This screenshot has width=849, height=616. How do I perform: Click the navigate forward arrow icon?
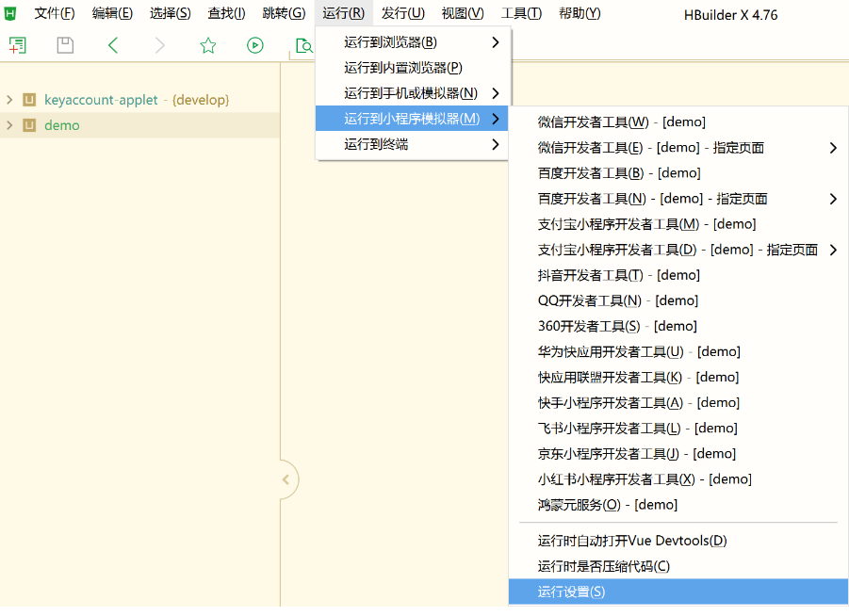click(x=159, y=44)
